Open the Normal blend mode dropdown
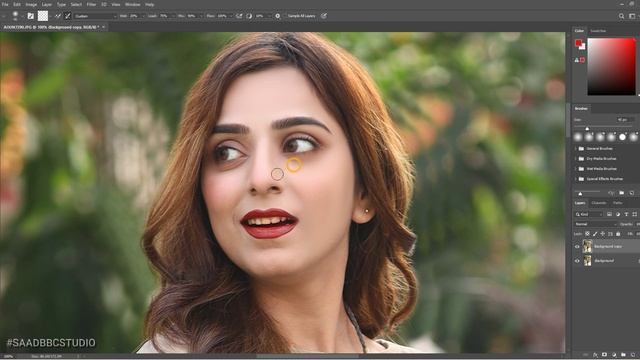The height and width of the screenshot is (360, 640). click(596, 224)
